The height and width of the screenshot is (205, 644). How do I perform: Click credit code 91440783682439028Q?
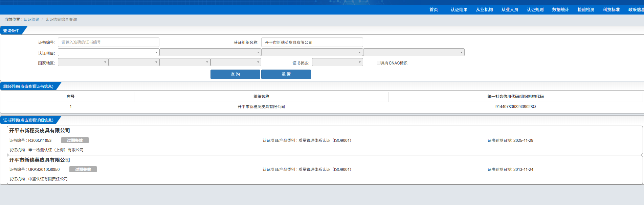click(515, 107)
